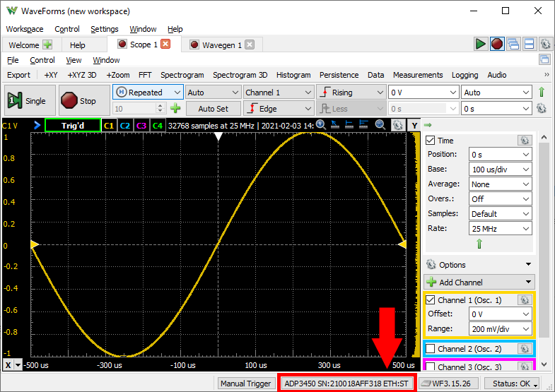Click the Auto Set button
This screenshot has width=555, height=392.
coord(213,109)
